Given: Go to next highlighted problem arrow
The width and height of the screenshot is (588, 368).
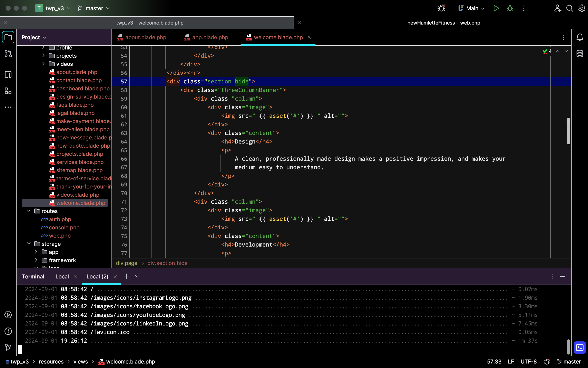Looking at the screenshot, I should coord(566,51).
